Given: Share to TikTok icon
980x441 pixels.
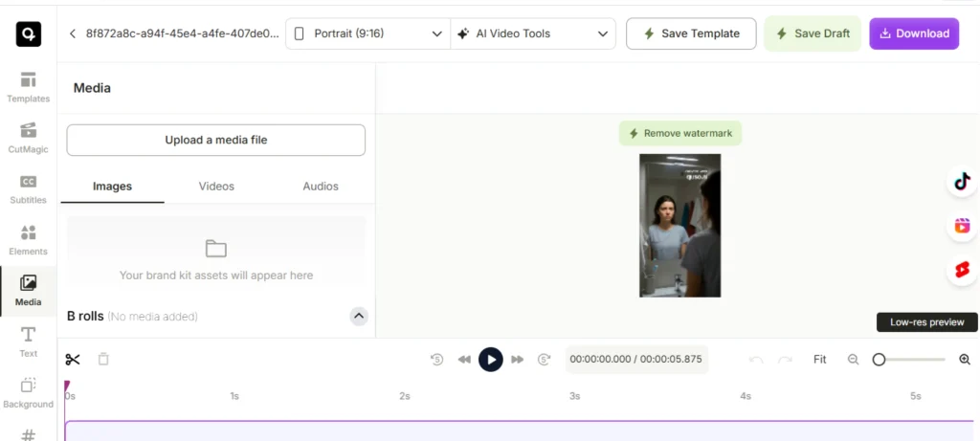Looking at the screenshot, I should [x=961, y=182].
